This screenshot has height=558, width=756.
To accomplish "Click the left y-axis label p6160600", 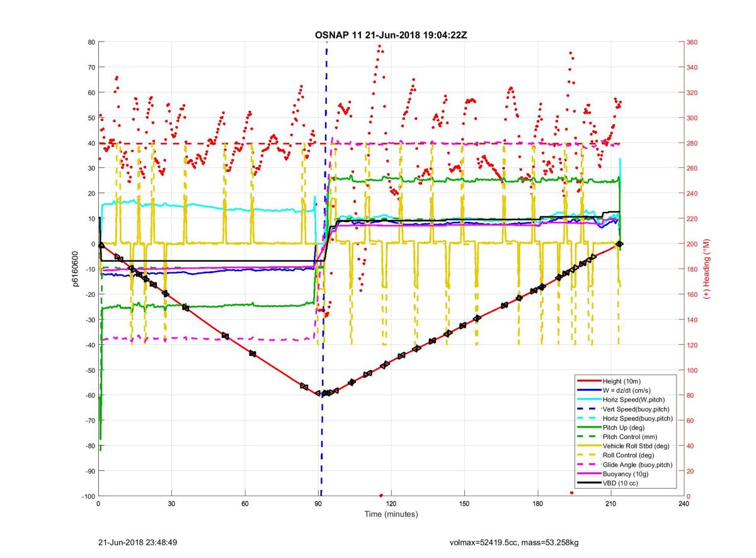I will click(74, 269).
